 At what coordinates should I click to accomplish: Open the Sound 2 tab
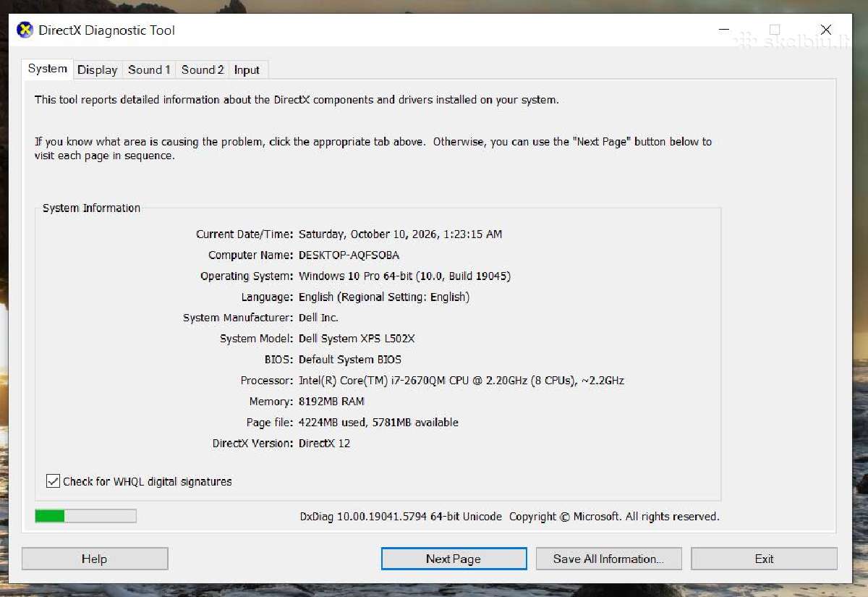203,70
